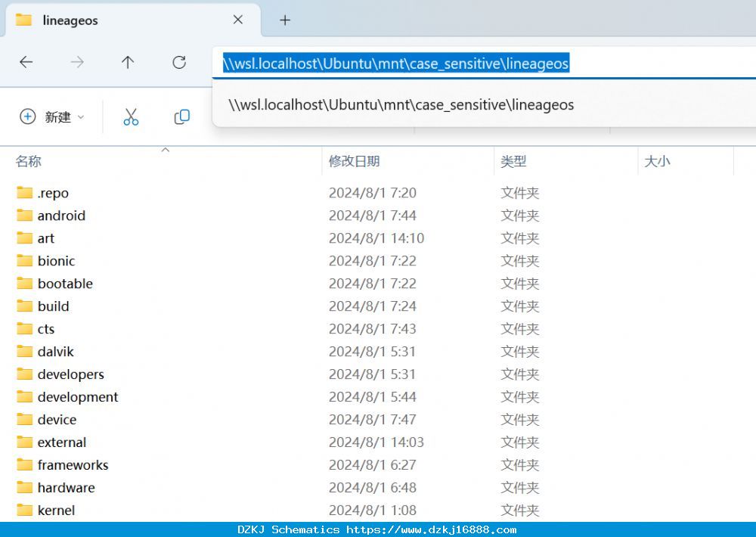
Task: Select the build folder icon
Action: point(24,306)
